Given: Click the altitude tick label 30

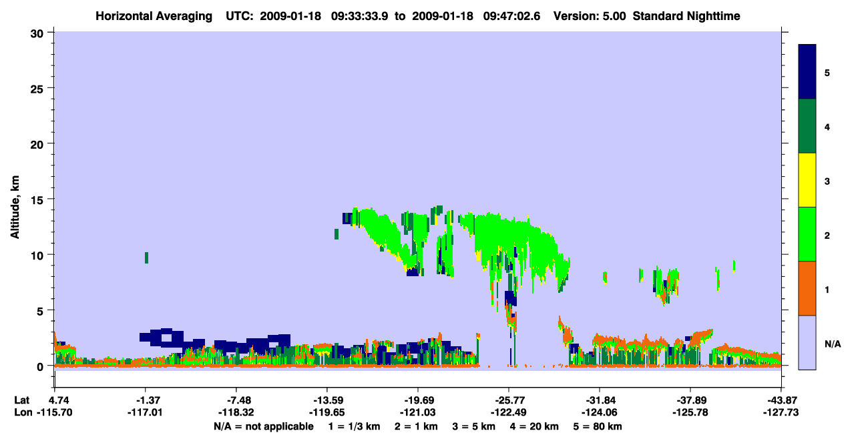Looking at the screenshot, I should point(39,33).
